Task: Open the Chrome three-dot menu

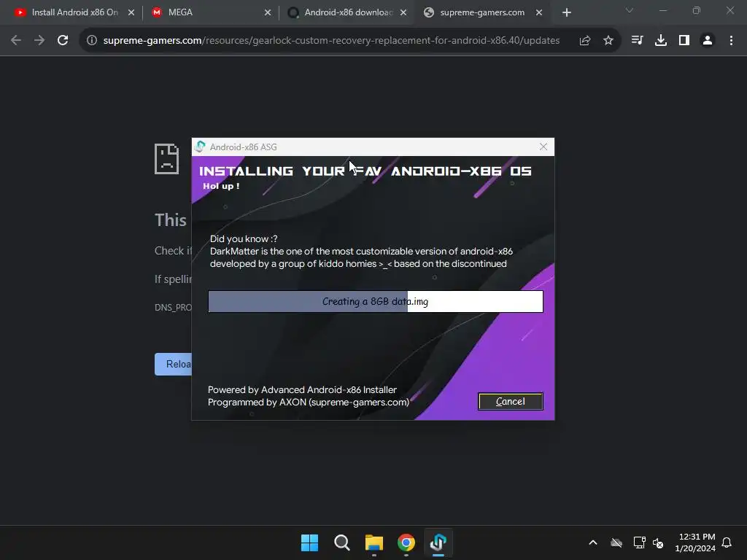Action: tap(731, 41)
